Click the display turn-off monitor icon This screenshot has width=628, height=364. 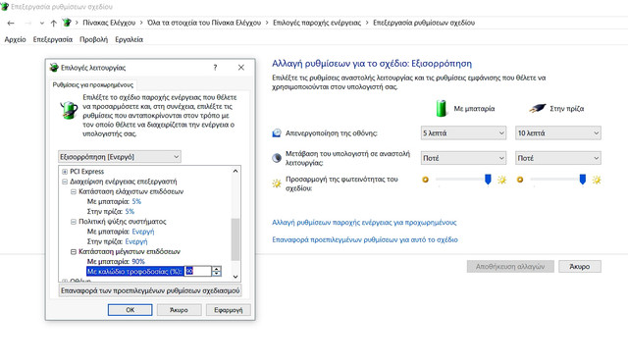tap(277, 133)
